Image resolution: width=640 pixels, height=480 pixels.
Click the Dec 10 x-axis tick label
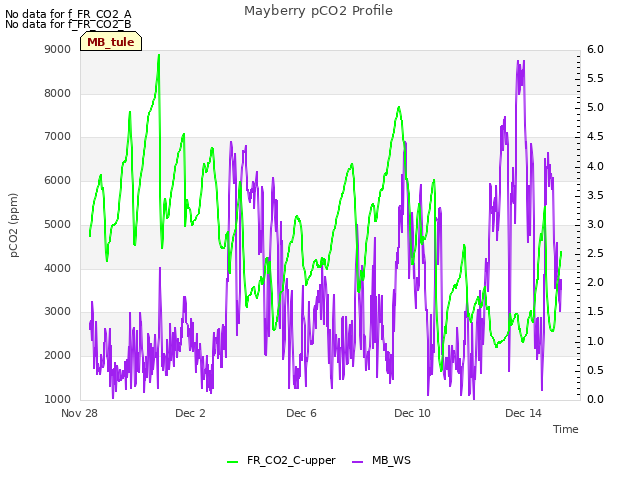[x=412, y=413]
